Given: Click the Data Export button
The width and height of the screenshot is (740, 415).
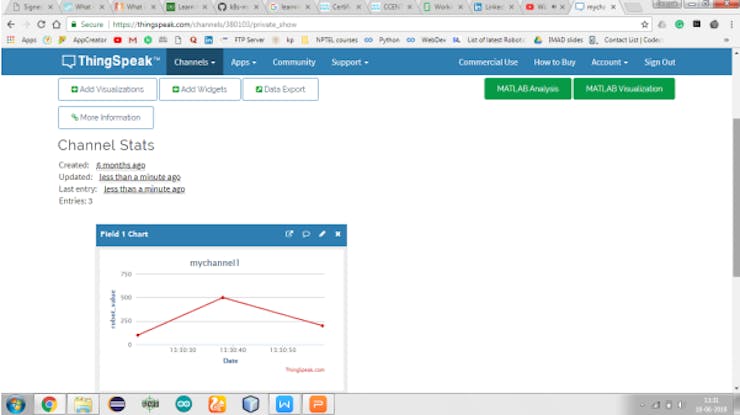Looking at the screenshot, I should coord(280,89).
